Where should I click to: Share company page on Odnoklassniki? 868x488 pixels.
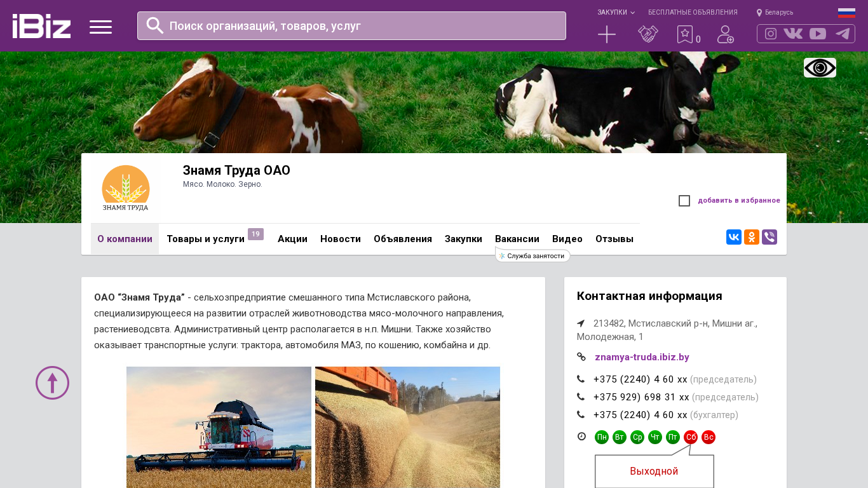[752, 237]
